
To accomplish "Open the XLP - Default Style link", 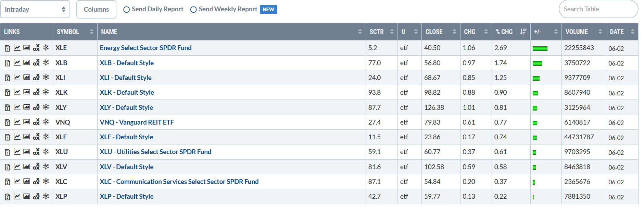I will [x=127, y=196].
